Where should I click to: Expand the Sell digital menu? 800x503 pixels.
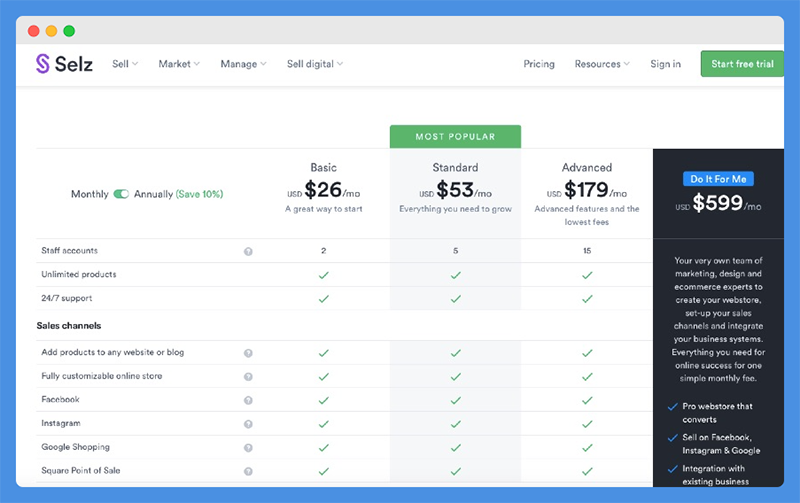pos(315,64)
